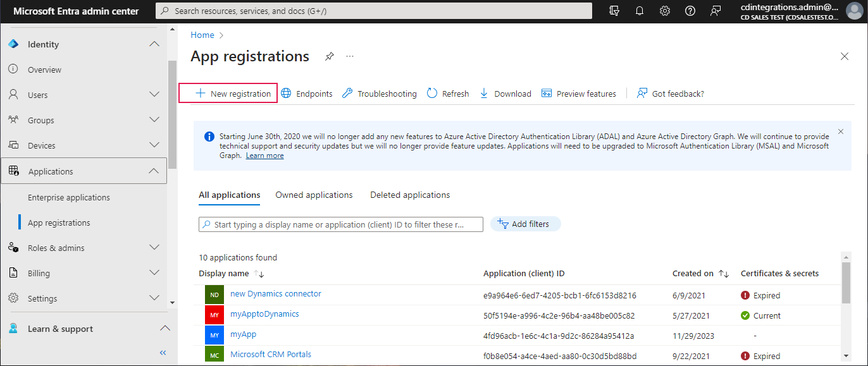Open Preview features
Image resolution: width=868 pixels, height=366 pixels.
point(578,93)
